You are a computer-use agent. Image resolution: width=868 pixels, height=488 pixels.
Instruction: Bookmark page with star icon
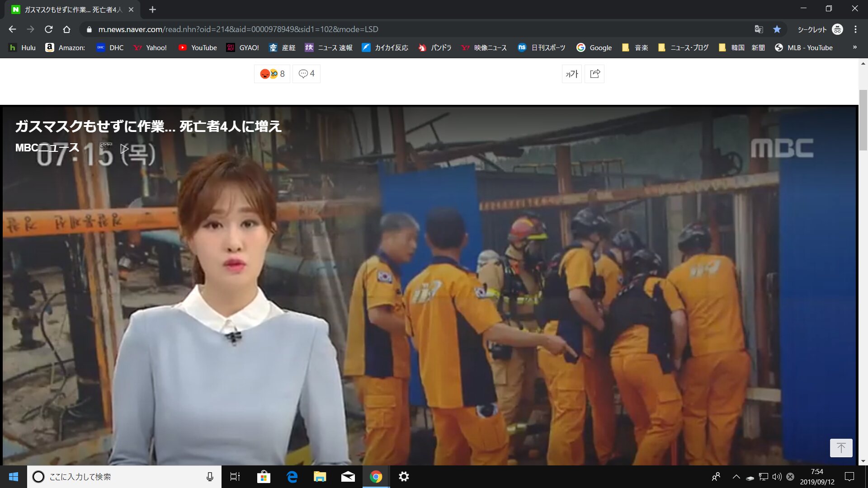tap(777, 29)
